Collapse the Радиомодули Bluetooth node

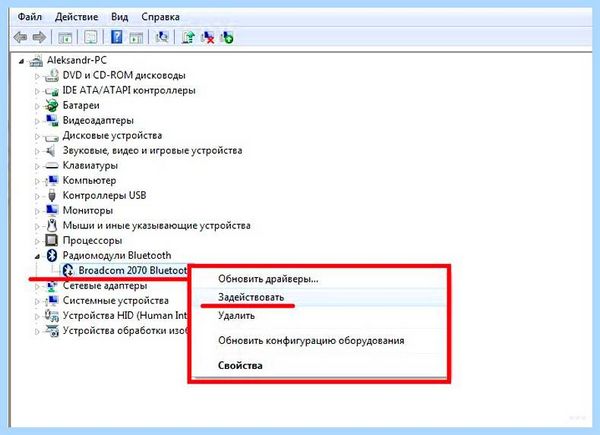(x=37, y=256)
